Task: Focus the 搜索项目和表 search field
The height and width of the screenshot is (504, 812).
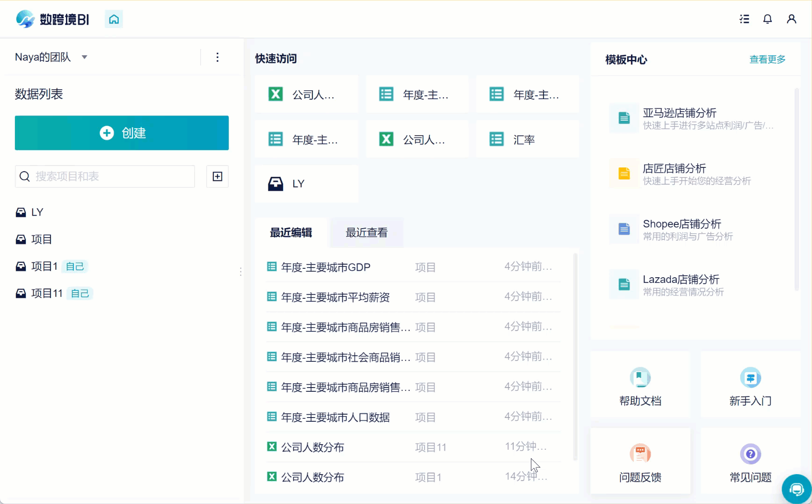Action: point(105,176)
